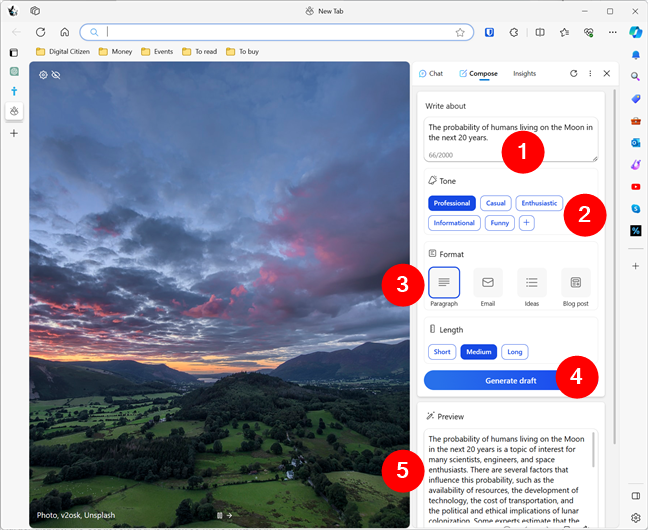Switch to the Compose tab
648x530 pixels.
click(x=479, y=74)
